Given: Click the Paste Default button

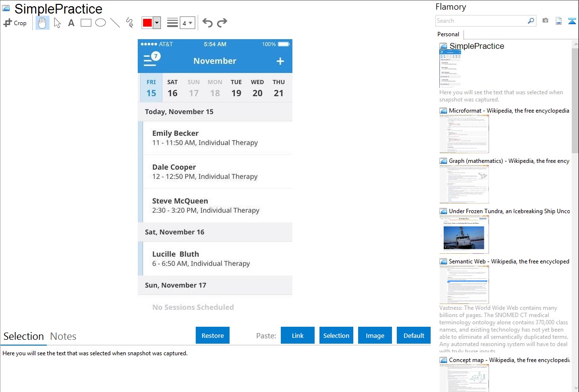Looking at the screenshot, I should [414, 335].
